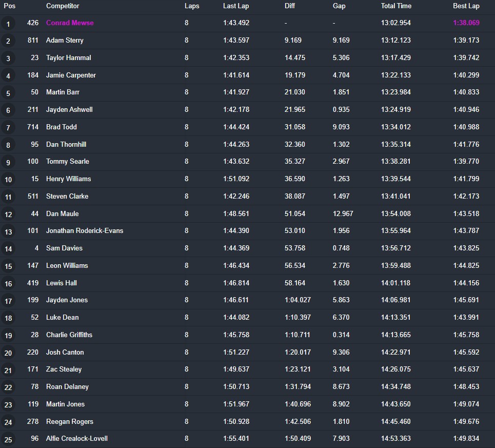Click Josh Canton's total time 14:22.971
This screenshot has width=495, height=448.
pyautogui.click(x=395, y=352)
